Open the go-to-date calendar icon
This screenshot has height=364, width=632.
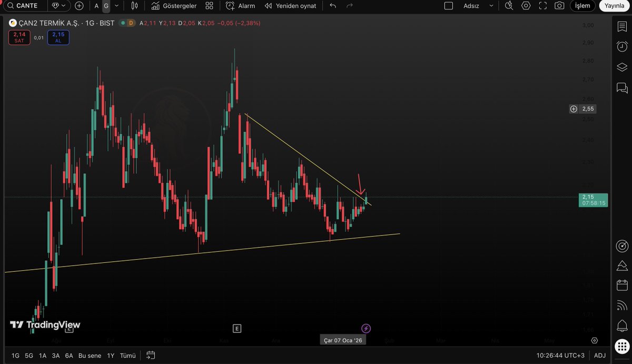[x=151, y=356]
